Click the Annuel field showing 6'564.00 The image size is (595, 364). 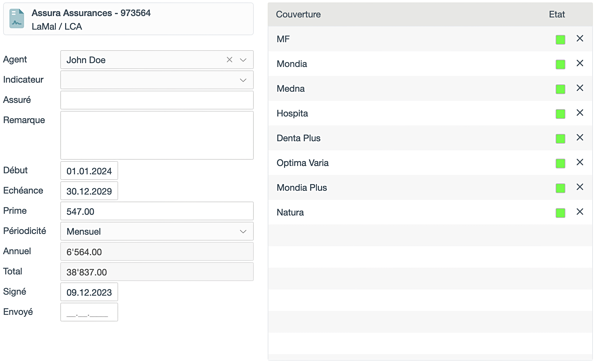click(x=157, y=251)
